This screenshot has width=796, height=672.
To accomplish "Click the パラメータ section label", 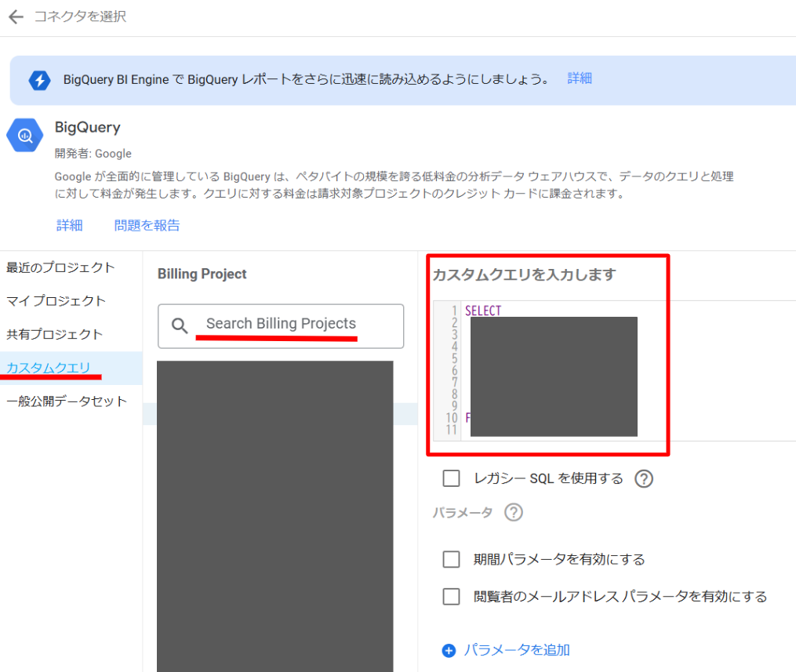I will coord(463,513).
